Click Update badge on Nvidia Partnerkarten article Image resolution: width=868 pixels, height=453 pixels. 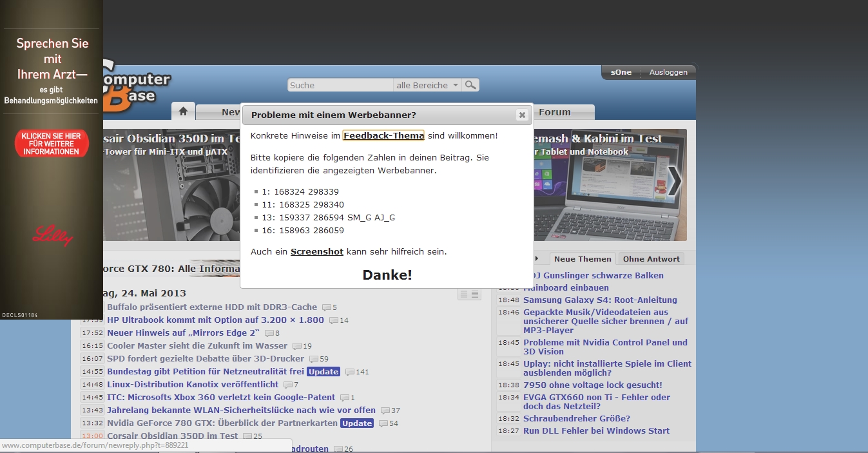[x=357, y=423]
